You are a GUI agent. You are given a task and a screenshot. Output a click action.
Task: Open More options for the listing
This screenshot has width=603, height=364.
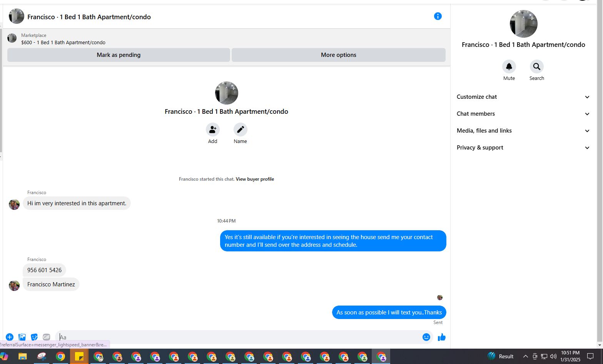pyautogui.click(x=339, y=55)
